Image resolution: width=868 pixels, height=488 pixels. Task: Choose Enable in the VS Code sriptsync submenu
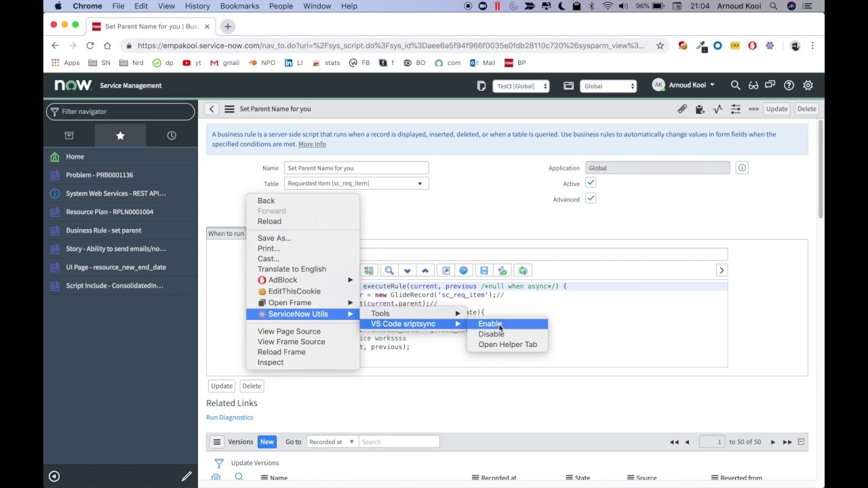pyautogui.click(x=490, y=324)
